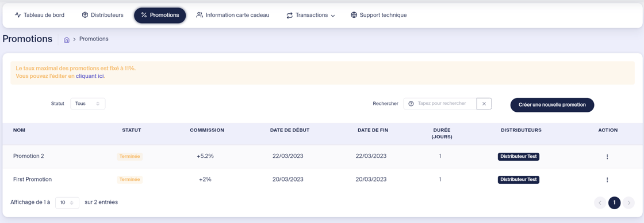Image resolution: width=644 pixels, height=223 pixels.
Task: Click end date 22/03/2023 of Promotion 2
Action: tap(371, 156)
